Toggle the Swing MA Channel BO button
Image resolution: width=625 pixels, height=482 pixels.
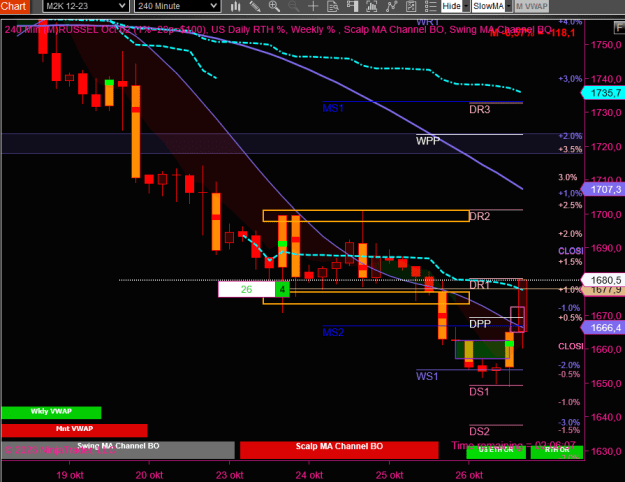pos(118,450)
